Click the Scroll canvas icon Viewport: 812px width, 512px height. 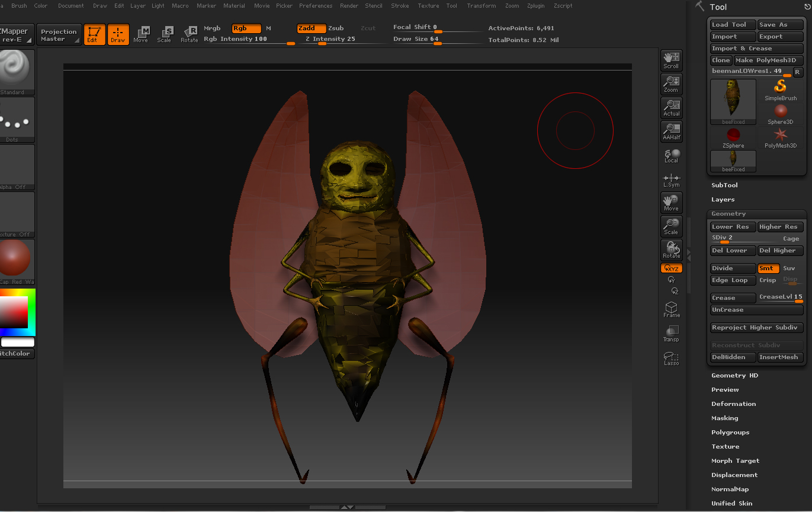pyautogui.click(x=671, y=60)
